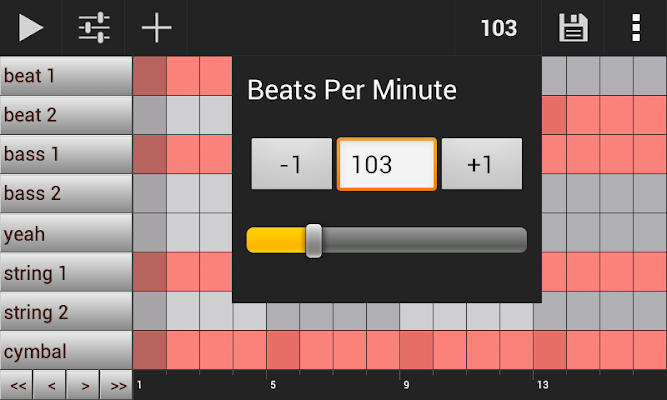This screenshot has height=400, width=667.
Task: Toggle cymbal cell at bar 5
Action: pos(283,350)
